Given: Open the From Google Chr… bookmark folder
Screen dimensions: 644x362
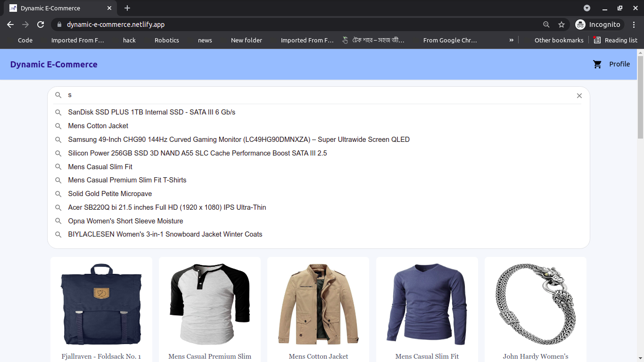Looking at the screenshot, I should tap(450, 40).
